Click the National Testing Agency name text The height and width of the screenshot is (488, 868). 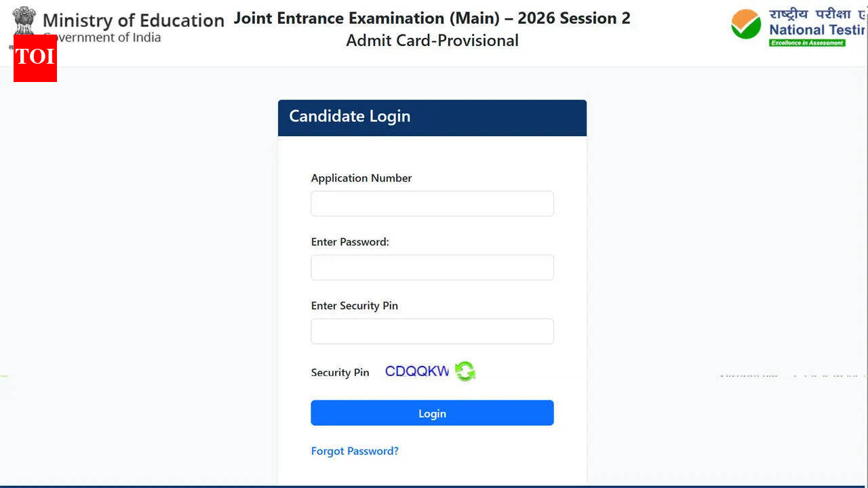[817, 30]
